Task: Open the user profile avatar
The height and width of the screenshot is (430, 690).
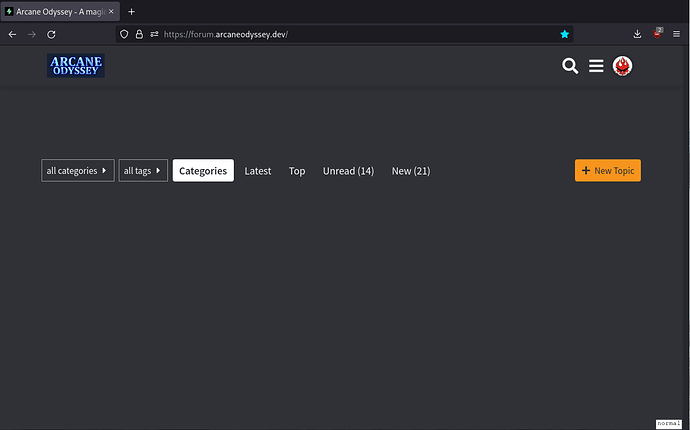Action: (622, 66)
